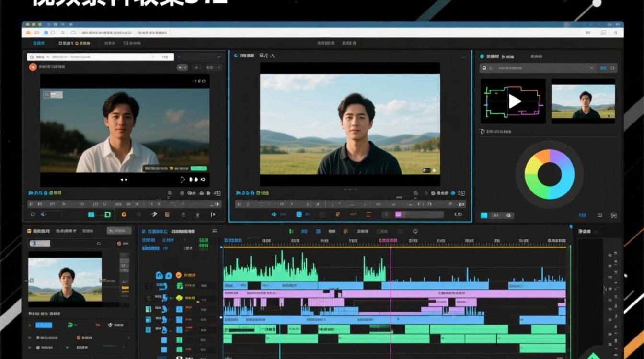Open the man-in-field thumbnail in right panel
644x359 pixels.
(583, 101)
